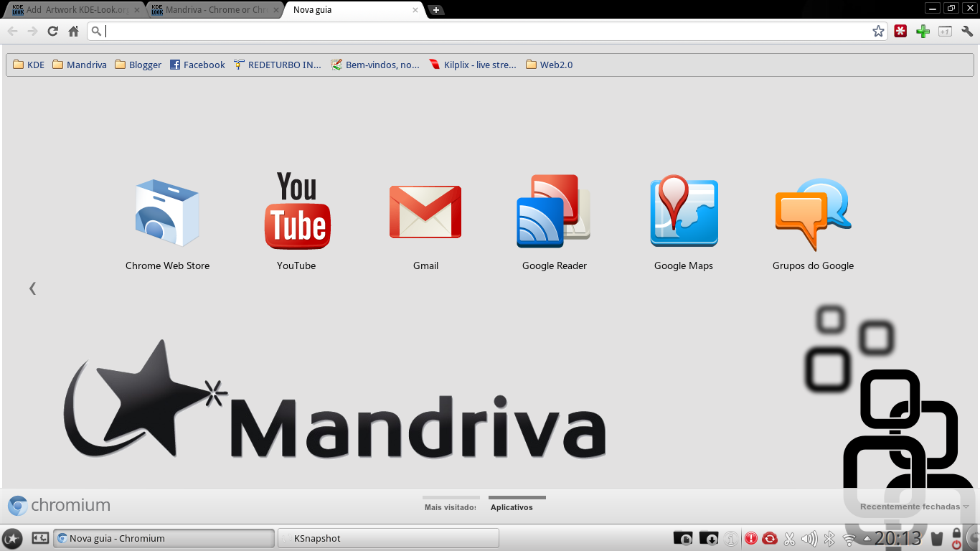Open the Bem-vindos, no... bookmark
Image resolution: width=980 pixels, height=551 pixels.
[x=375, y=65]
